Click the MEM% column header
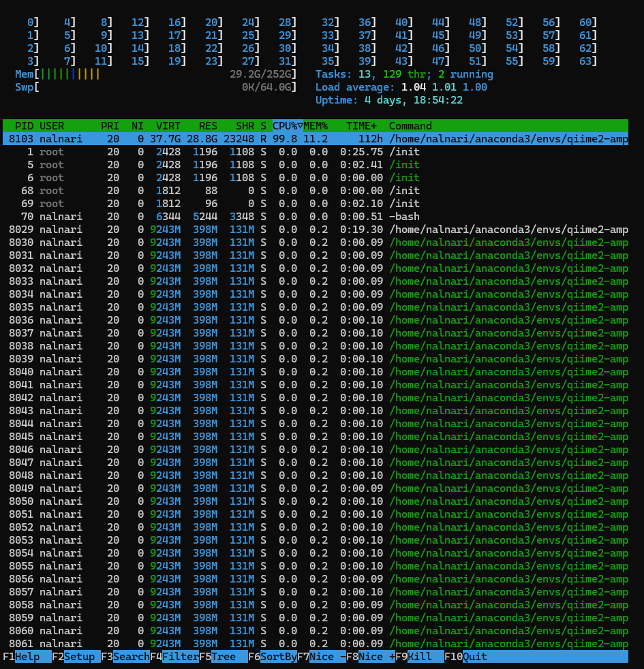644x669 pixels. [316, 126]
